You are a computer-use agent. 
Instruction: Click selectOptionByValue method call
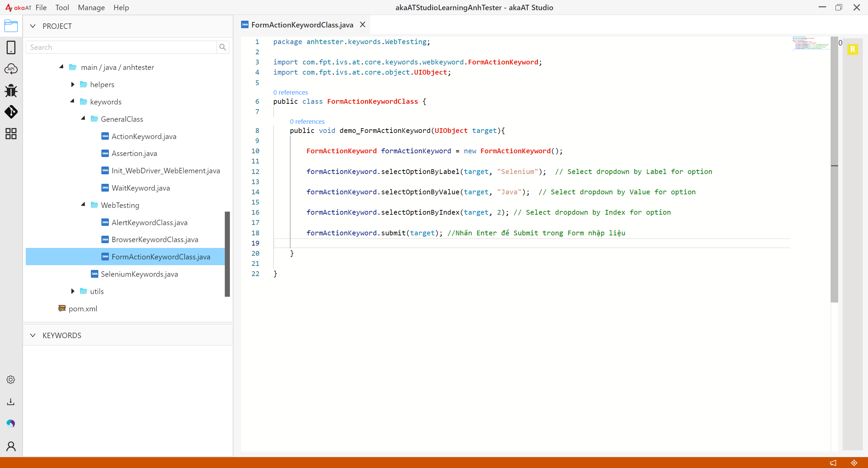[x=420, y=192]
